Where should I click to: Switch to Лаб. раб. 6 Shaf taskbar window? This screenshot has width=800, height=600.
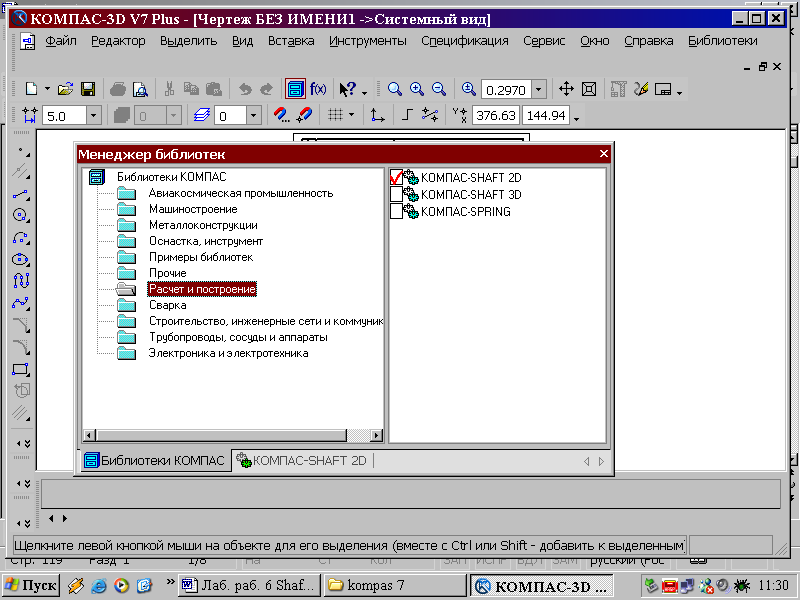[x=250, y=585]
